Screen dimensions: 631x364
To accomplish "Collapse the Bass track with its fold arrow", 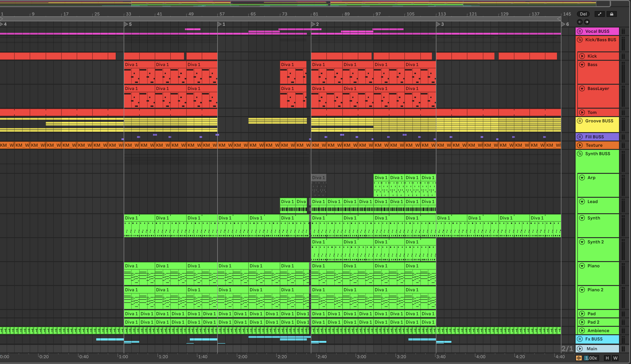I will tap(582, 65).
